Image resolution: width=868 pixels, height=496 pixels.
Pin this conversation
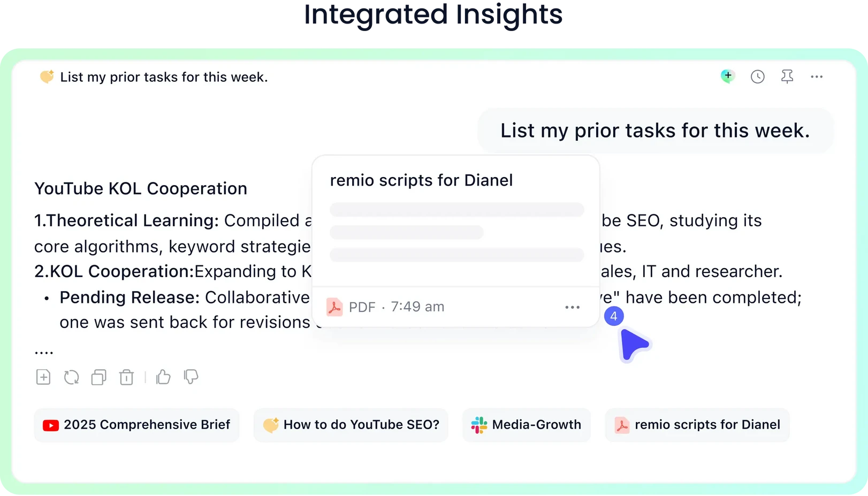(787, 77)
